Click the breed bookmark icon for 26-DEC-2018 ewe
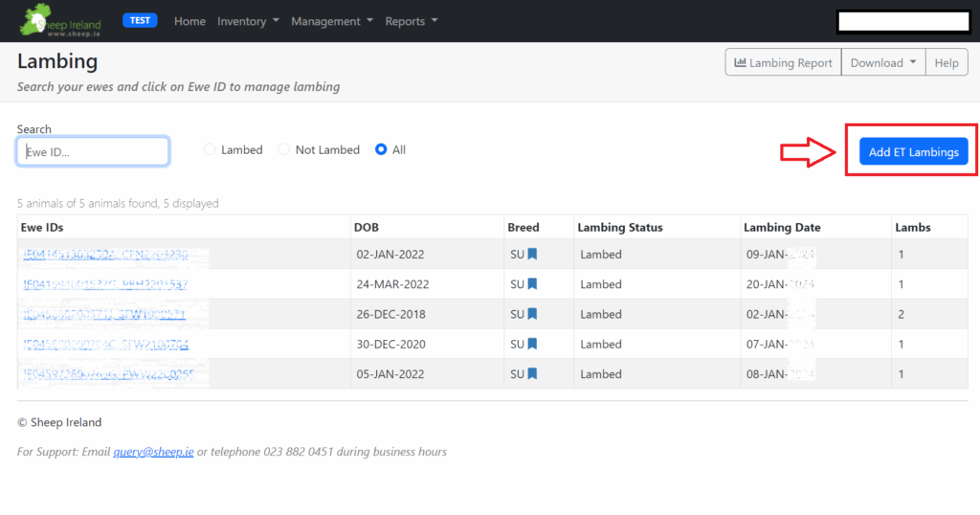This screenshot has height=515, width=980. [532, 314]
